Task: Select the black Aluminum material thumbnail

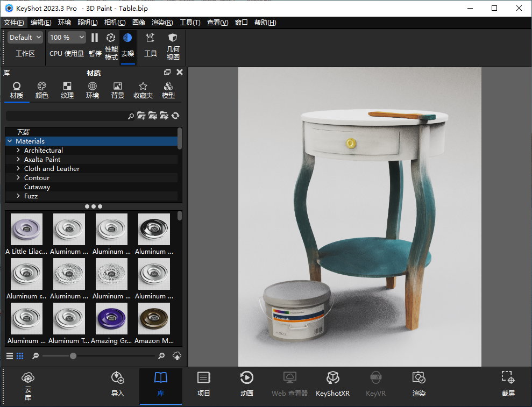Action: point(154,229)
